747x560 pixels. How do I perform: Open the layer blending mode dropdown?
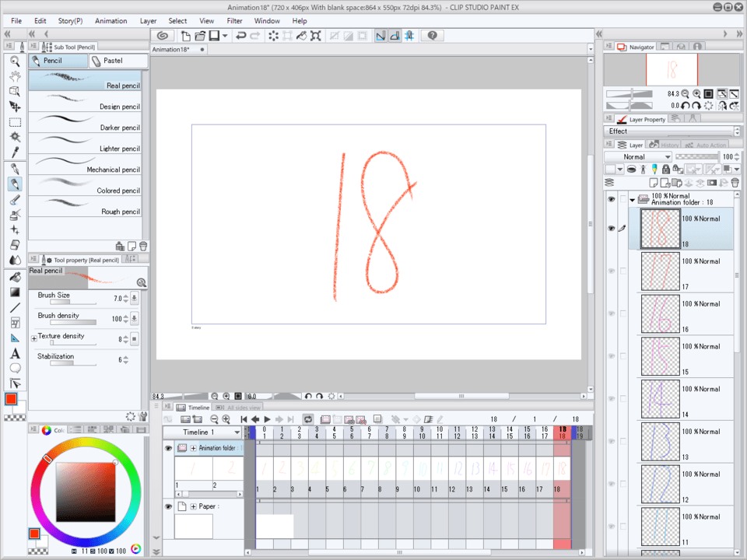tap(637, 156)
